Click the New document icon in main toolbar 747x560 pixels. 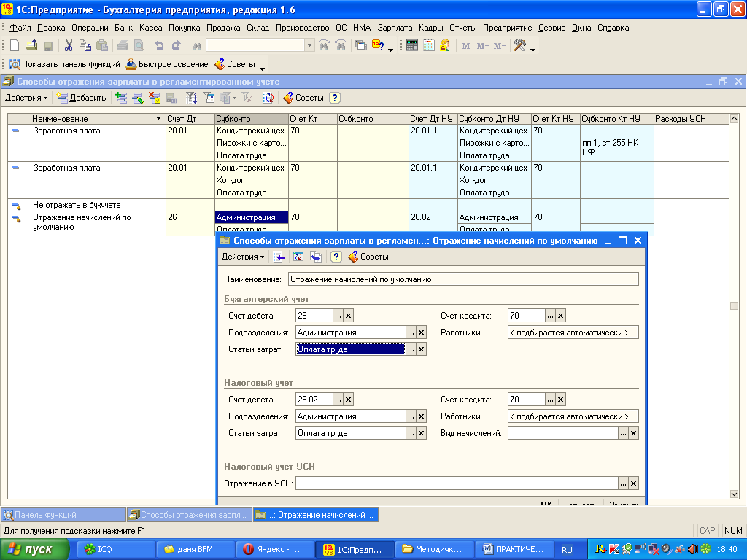click(15, 46)
